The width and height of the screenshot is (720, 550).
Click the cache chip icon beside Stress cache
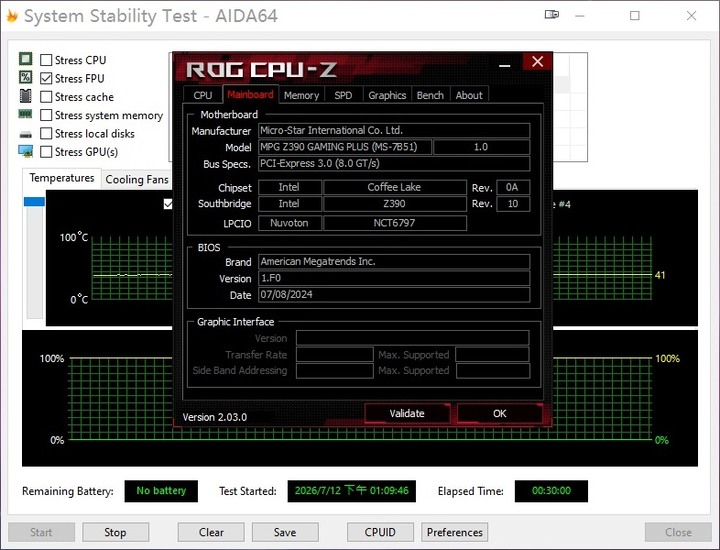(26, 96)
